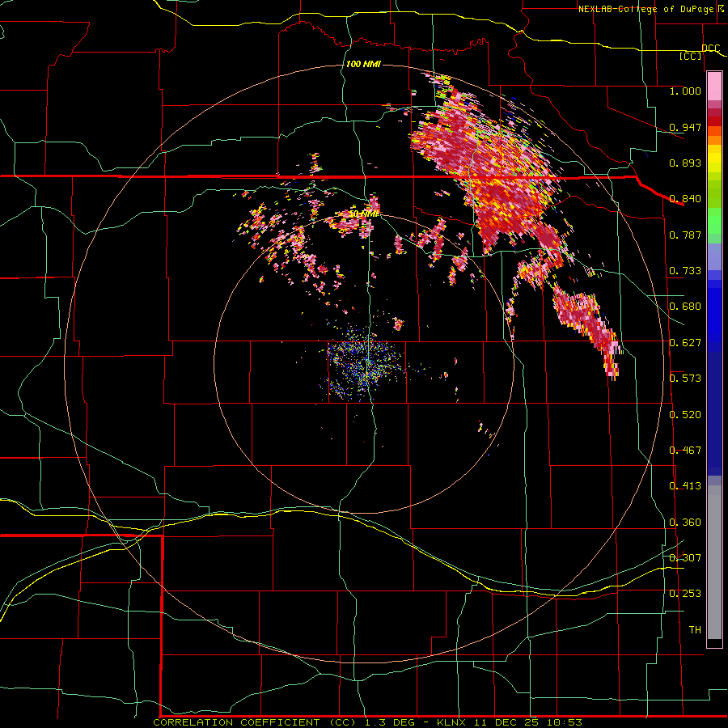Select the 0.360 legend value
Viewport: 728px width, 728px height.
[x=685, y=523]
